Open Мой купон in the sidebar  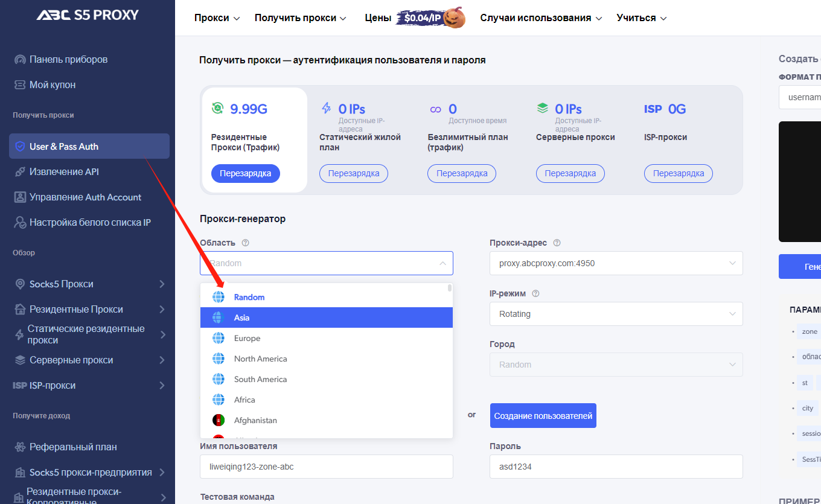[x=53, y=85]
